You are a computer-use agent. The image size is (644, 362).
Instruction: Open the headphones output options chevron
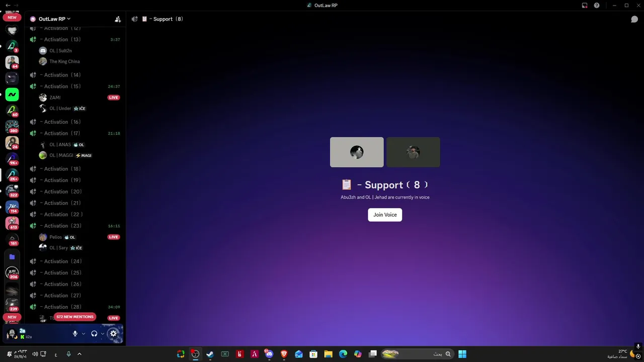point(103,333)
